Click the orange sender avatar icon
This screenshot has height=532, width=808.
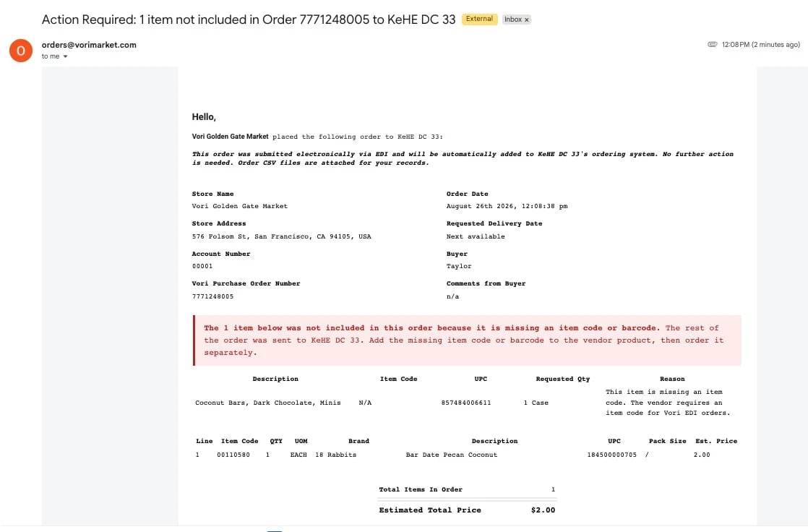pyautogui.click(x=21, y=51)
